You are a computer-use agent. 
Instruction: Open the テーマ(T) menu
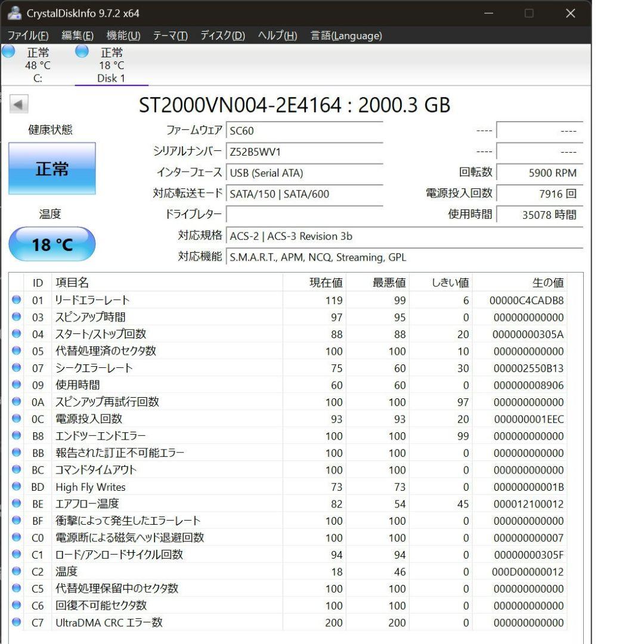(x=170, y=36)
